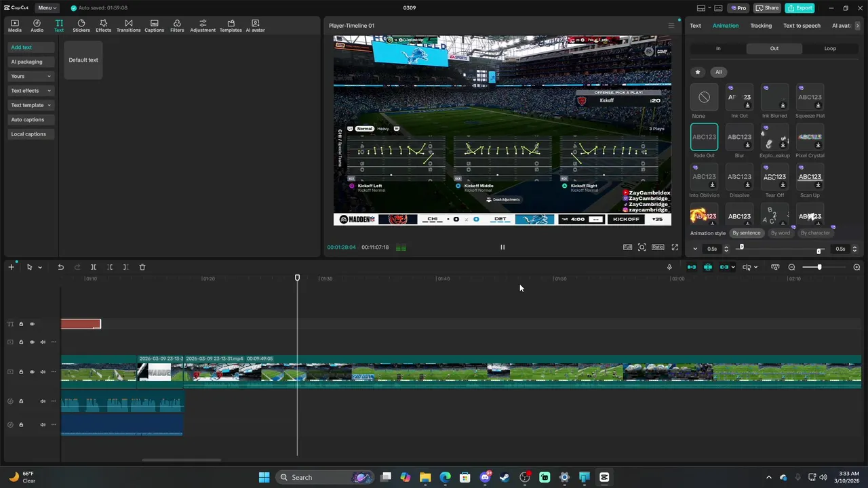Delete the selected clip with trash icon

(x=142, y=267)
